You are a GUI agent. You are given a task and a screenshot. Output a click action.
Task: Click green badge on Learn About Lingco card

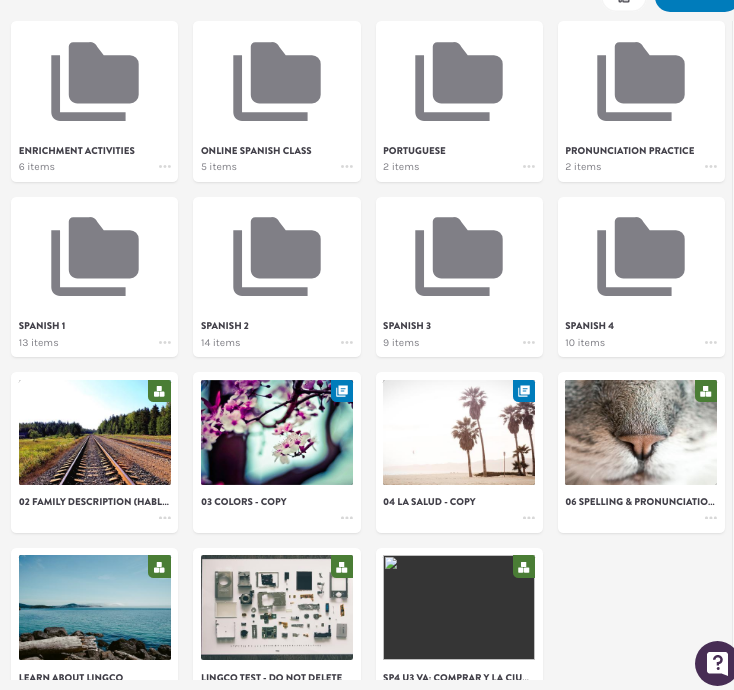point(160,567)
